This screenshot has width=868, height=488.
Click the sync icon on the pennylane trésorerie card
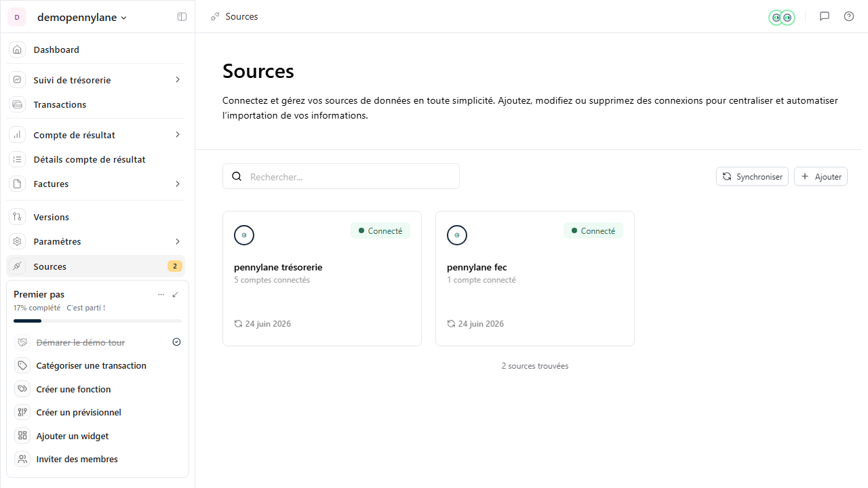coord(238,324)
